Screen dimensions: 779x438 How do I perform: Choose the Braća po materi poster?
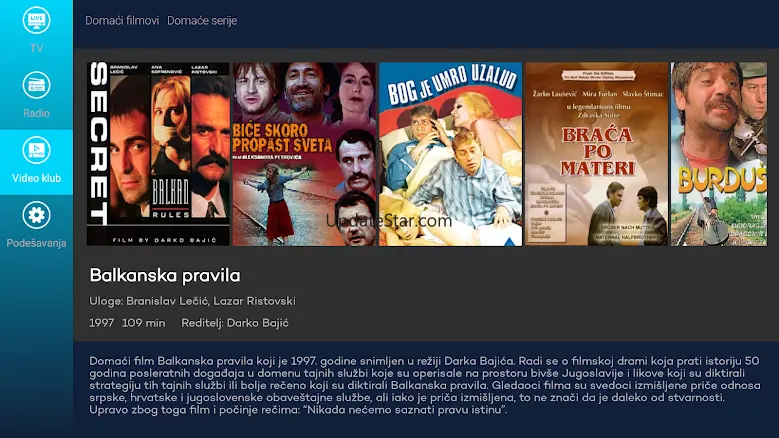pyautogui.click(x=597, y=154)
